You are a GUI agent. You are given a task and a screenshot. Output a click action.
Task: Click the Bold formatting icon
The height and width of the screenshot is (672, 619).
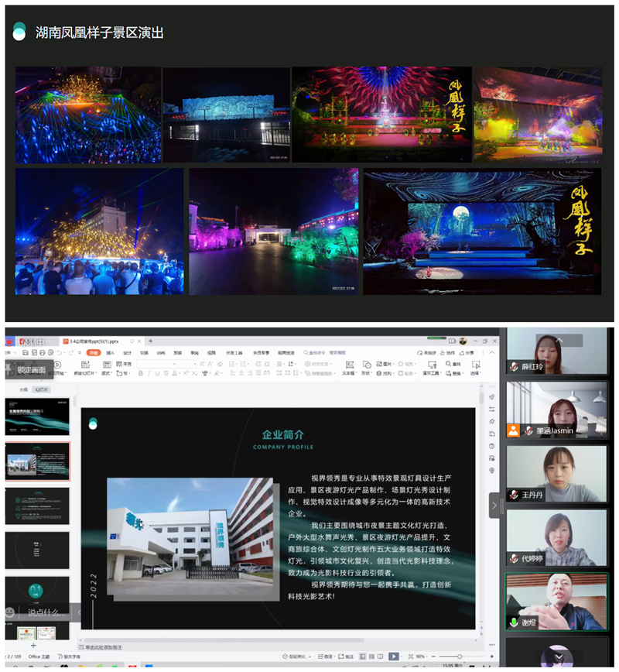point(140,373)
